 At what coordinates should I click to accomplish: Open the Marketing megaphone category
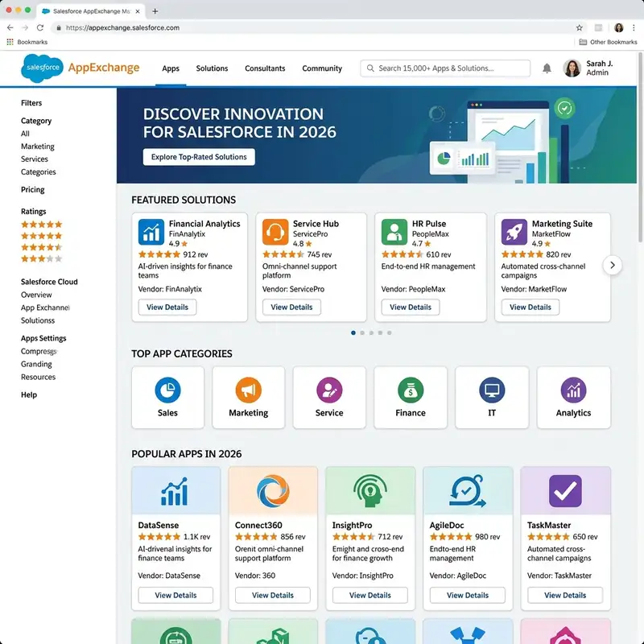[x=249, y=397]
